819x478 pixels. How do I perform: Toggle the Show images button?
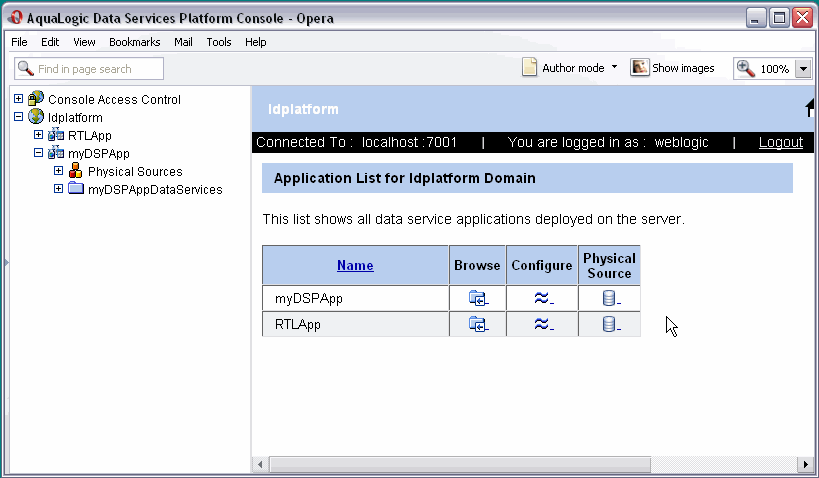pyautogui.click(x=673, y=68)
